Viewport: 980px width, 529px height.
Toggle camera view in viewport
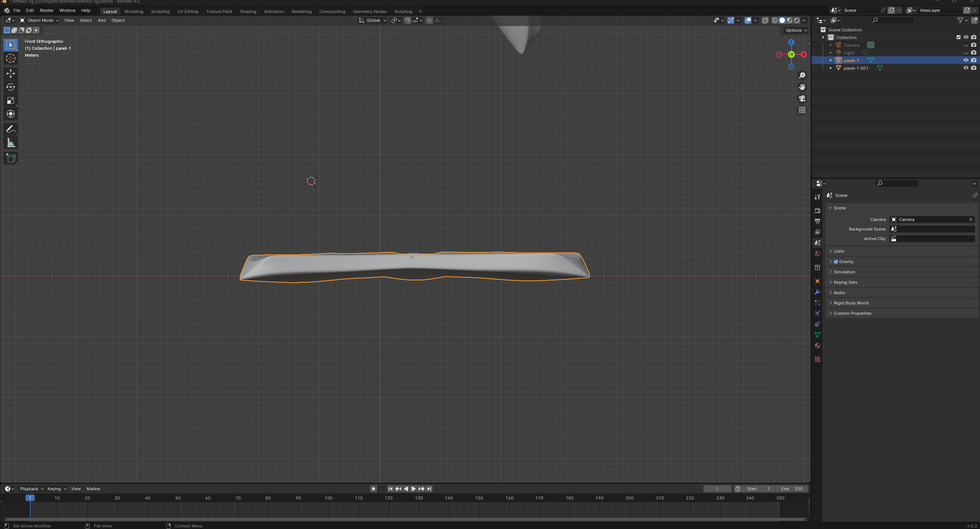pyautogui.click(x=802, y=98)
